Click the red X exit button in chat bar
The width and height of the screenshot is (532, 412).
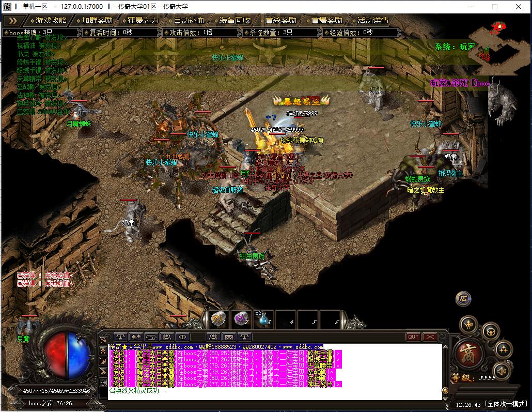tap(430, 337)
